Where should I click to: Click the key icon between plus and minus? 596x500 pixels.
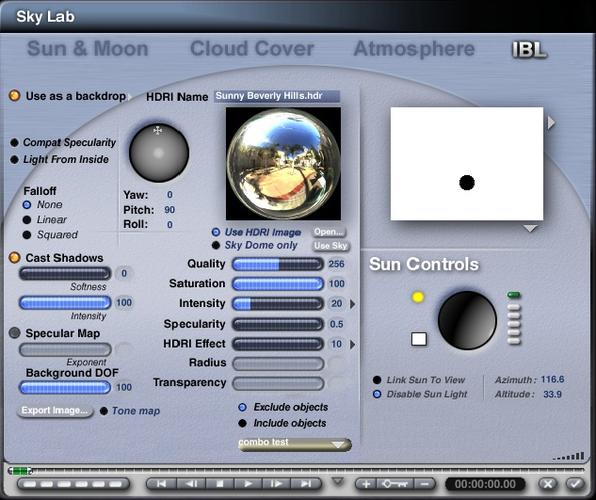point(396,484)
